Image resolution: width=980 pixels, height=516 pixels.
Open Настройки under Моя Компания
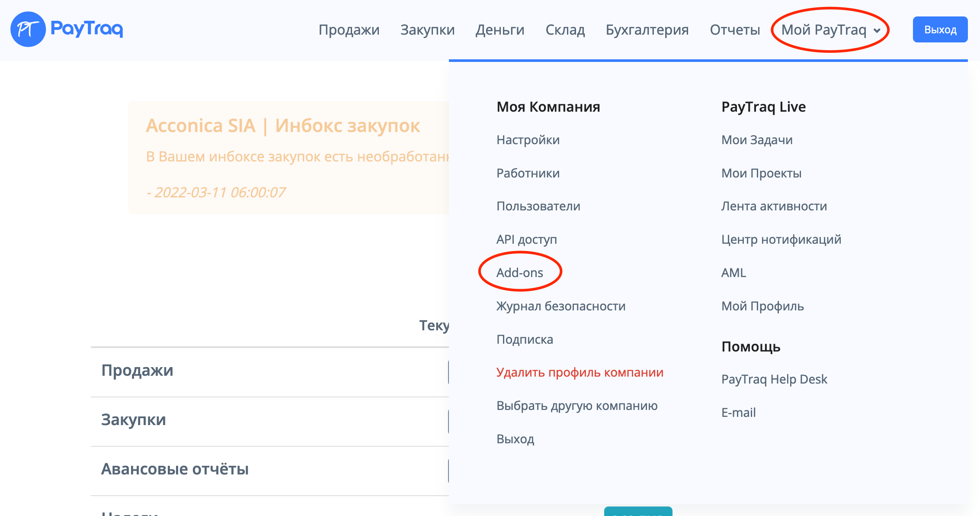[x=528, y=140]
